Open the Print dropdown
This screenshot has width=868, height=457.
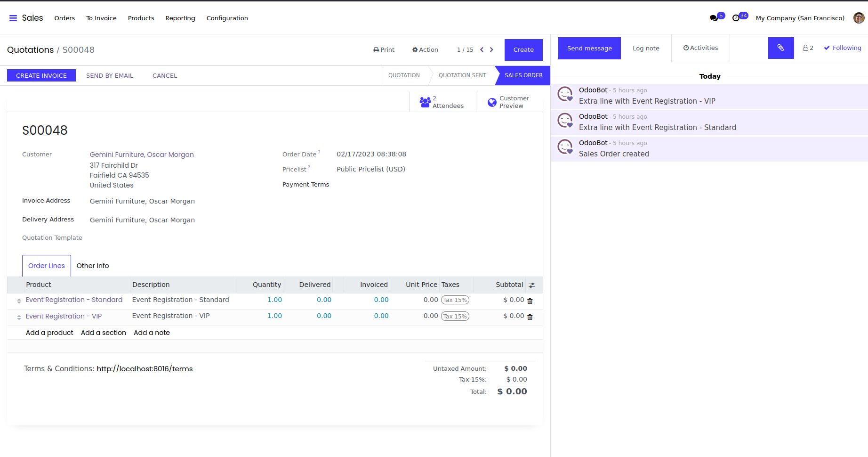coord(384,49)
